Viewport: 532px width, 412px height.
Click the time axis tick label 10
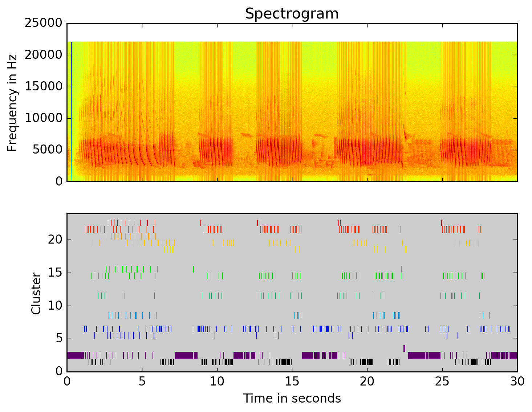(x=217, y=382)
